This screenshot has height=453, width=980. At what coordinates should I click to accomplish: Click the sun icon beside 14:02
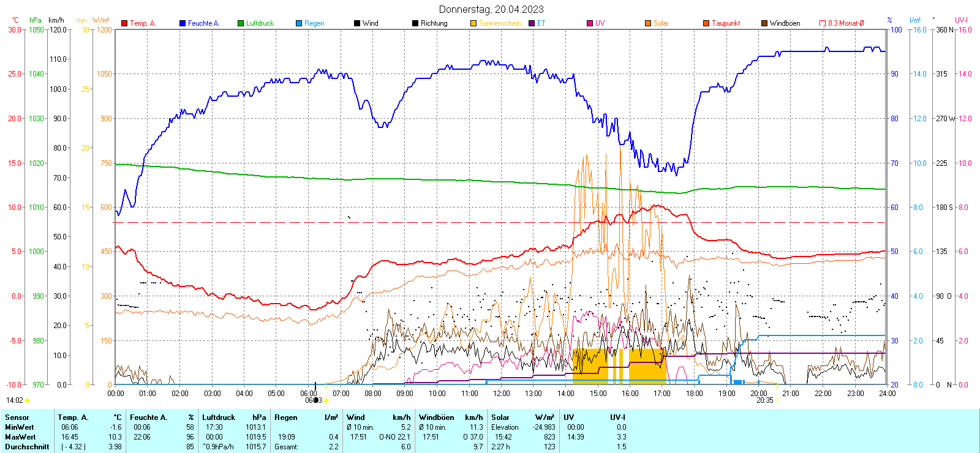coord(27,400)
